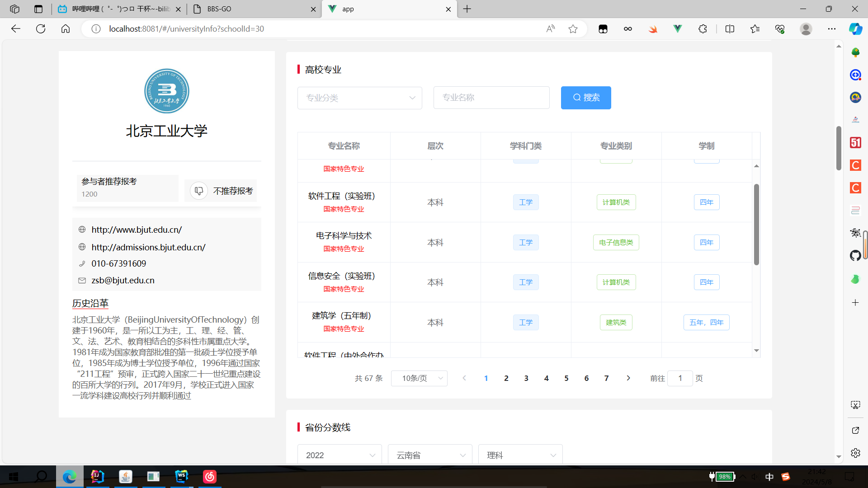Reload the current page

click(x=41, y=29)
